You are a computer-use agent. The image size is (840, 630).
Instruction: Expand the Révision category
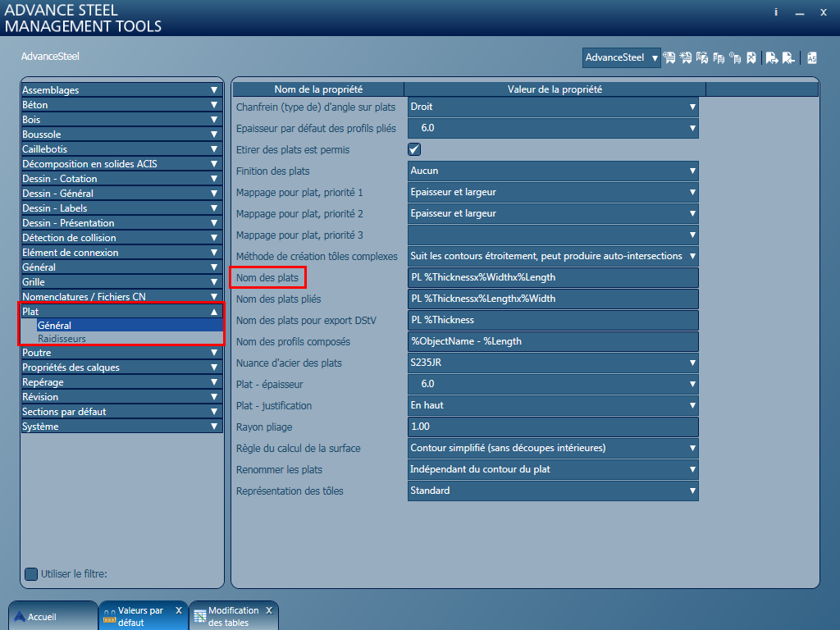[121, 396]
